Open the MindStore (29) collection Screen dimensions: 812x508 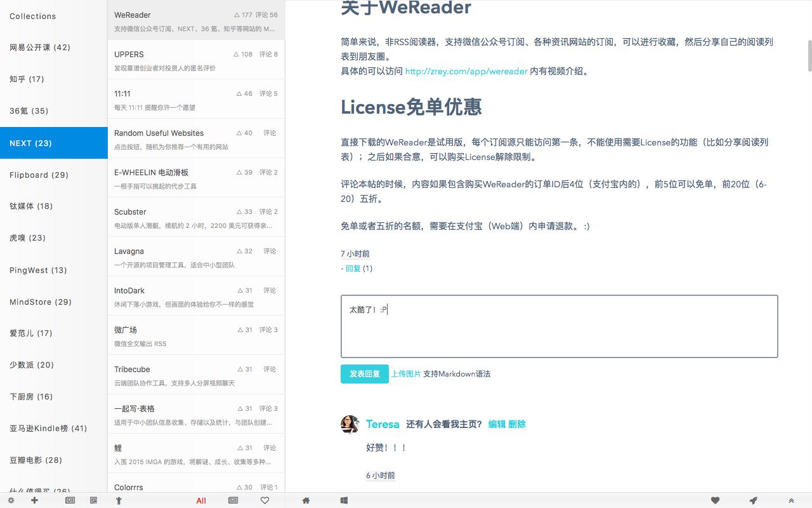pyautogui.click(x=54, y=302)
